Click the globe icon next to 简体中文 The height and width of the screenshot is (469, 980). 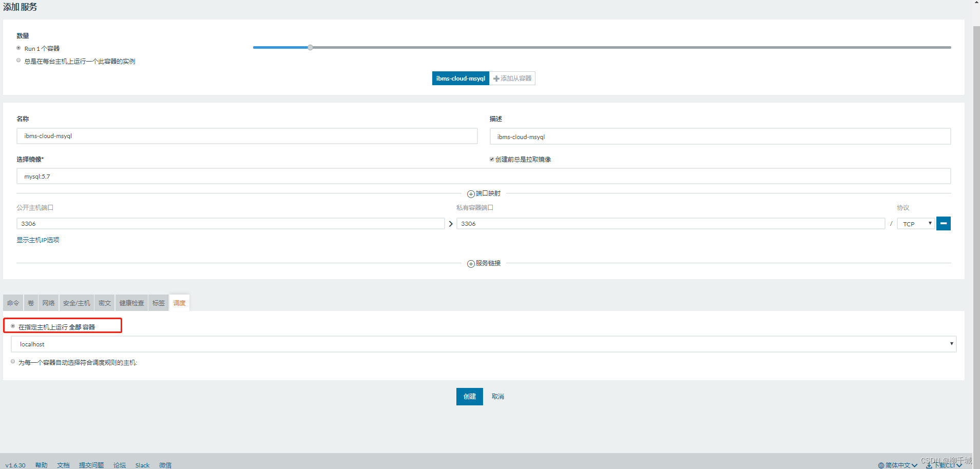pyautogui.click(x=881, y=465)
